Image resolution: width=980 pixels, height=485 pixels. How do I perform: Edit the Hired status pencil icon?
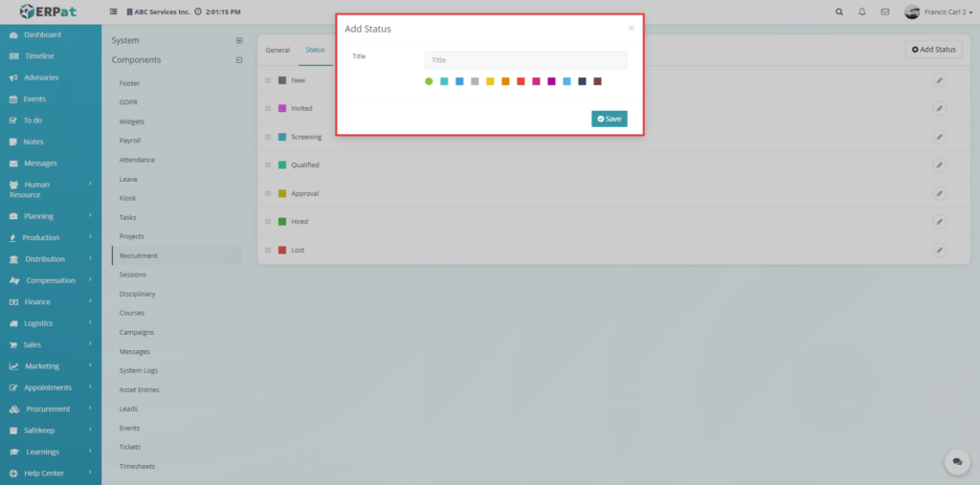point(939,221)
